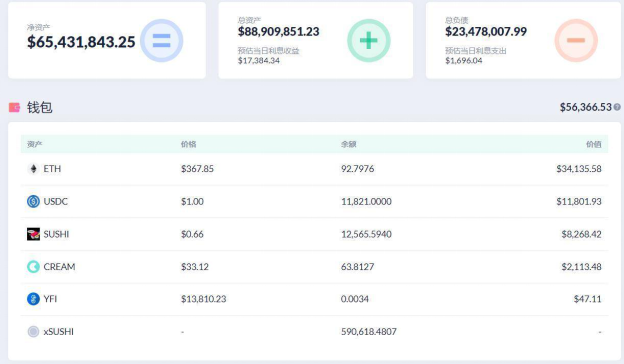The image size is (624, 364).
Task: Click the YFI price $13,810.23
Action: [x=203, y=299]
